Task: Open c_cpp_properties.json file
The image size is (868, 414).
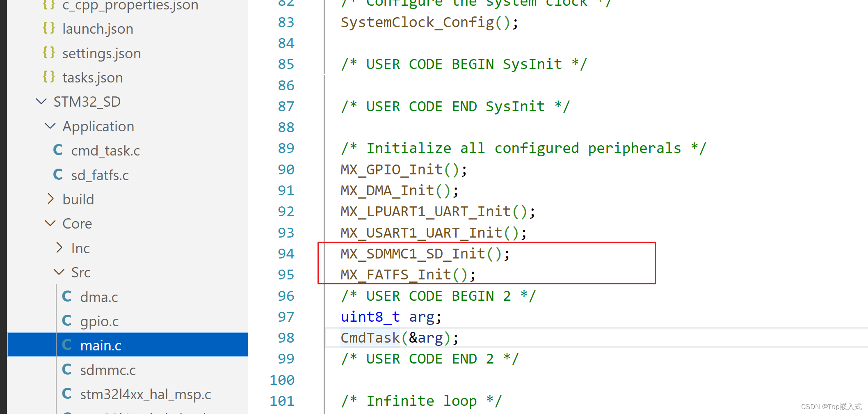Action: coord(130,5)
